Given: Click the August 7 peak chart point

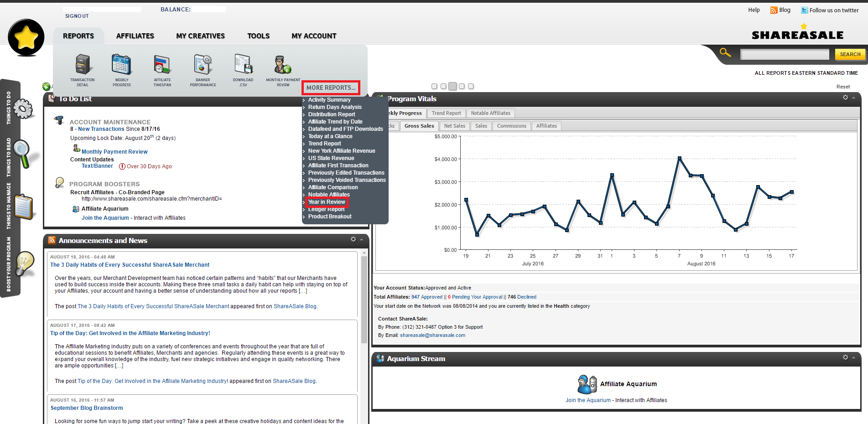Looking at the screenshot, I should point(679,158).
